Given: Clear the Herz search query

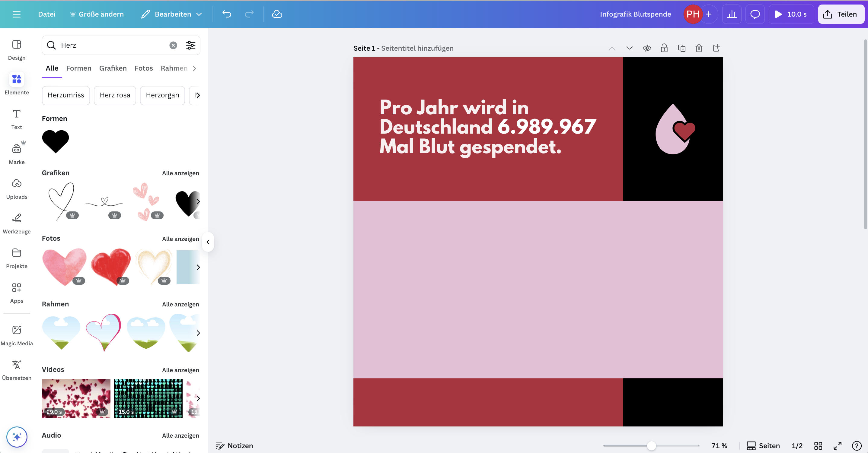Looking at the screenshot, I should [173, 45].
